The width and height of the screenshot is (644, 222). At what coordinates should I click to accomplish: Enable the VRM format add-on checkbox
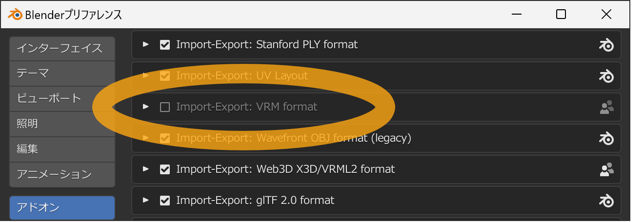tap(165, 107)
